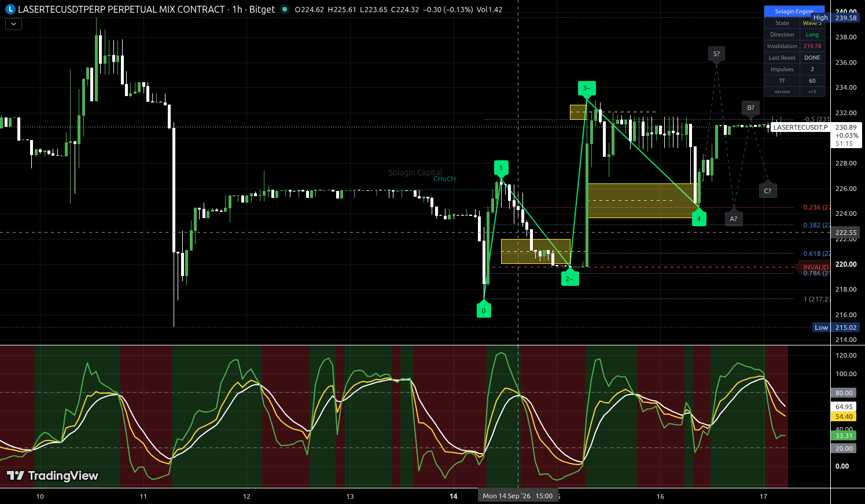
Task: Select the grey projected label 'B?'
Action: click(750, 108)
